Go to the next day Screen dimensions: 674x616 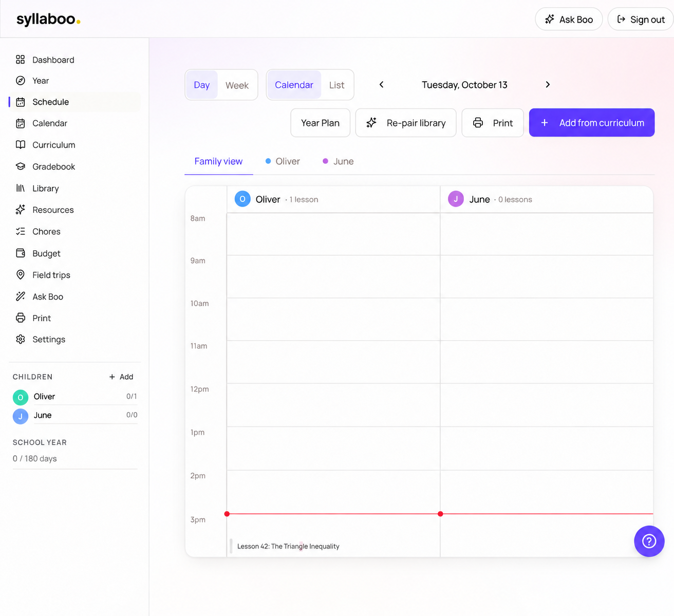[548, 85]
